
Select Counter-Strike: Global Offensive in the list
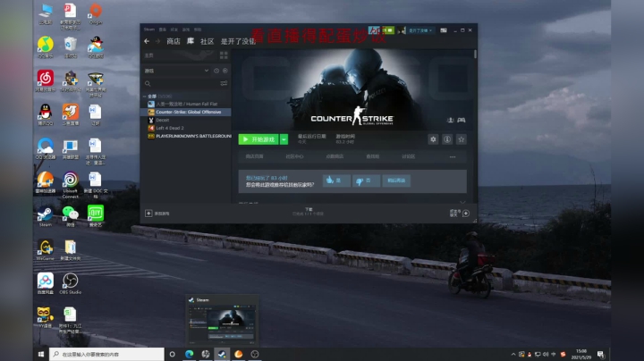click(186, 112)
